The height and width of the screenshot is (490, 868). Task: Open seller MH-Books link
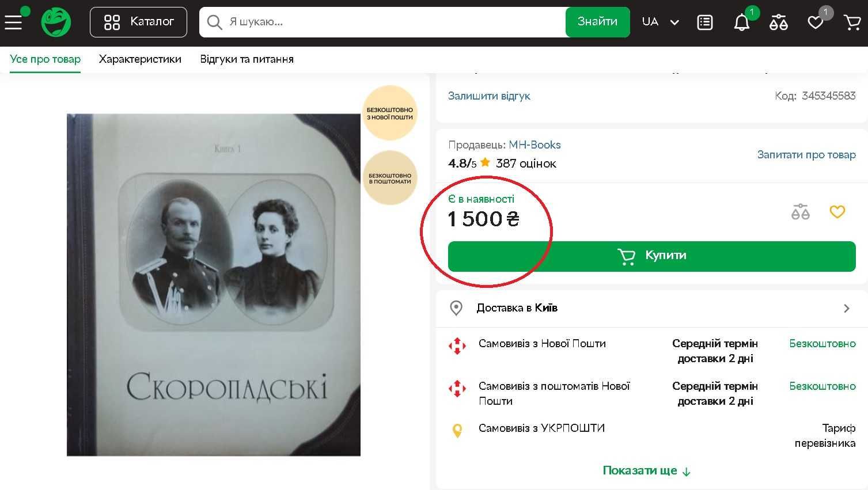535,145
